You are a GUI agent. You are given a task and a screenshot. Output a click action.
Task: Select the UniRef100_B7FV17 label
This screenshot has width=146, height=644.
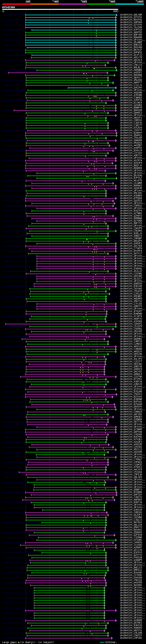click(131, 178)
